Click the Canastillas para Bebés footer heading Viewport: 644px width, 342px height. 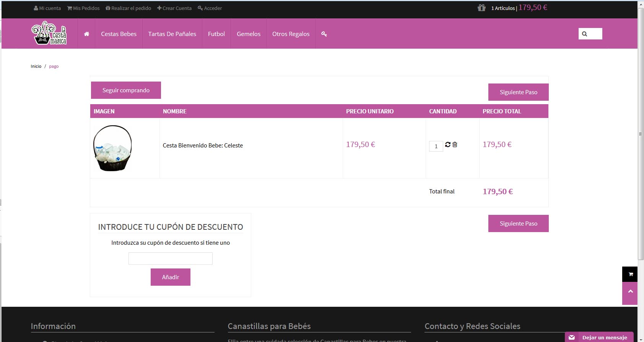(x=269, y=326)
